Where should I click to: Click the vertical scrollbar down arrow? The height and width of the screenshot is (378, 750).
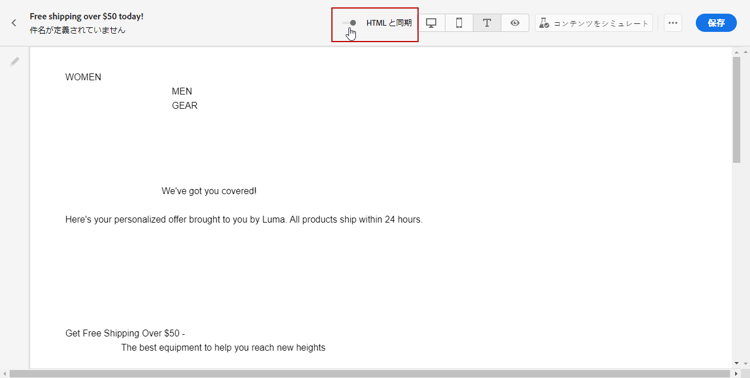tap(737, 364)
